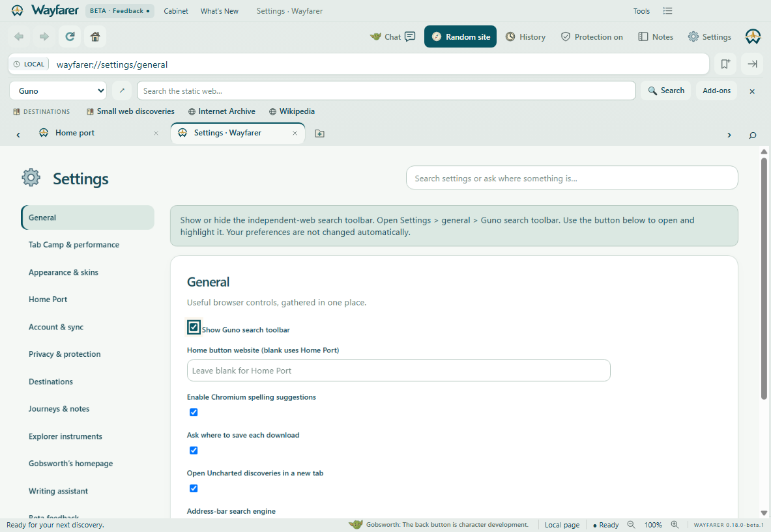Bookmark this page with the add-bookmark icon
This screenshot has width=771, height=532.
point(726,64)
